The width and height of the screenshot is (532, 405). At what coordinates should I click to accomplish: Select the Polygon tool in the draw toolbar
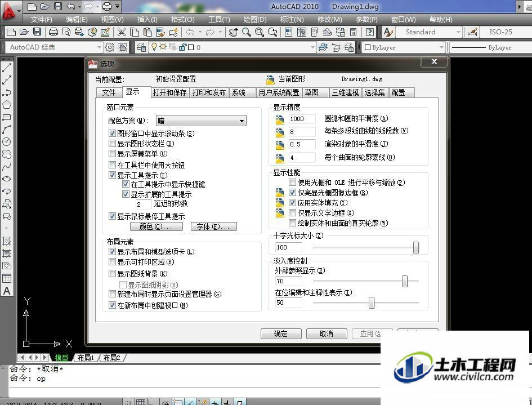point(7,105)
